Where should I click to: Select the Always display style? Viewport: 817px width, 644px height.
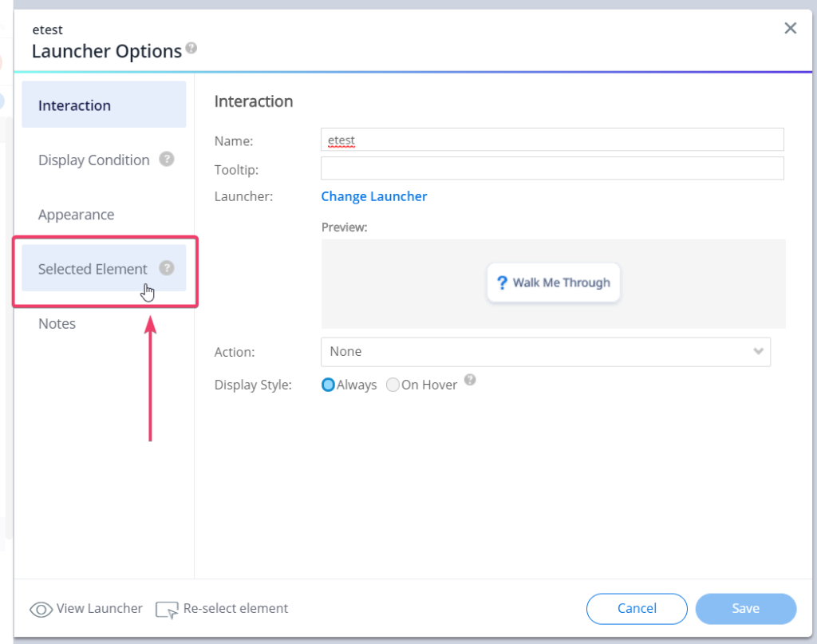click(327, 384)
